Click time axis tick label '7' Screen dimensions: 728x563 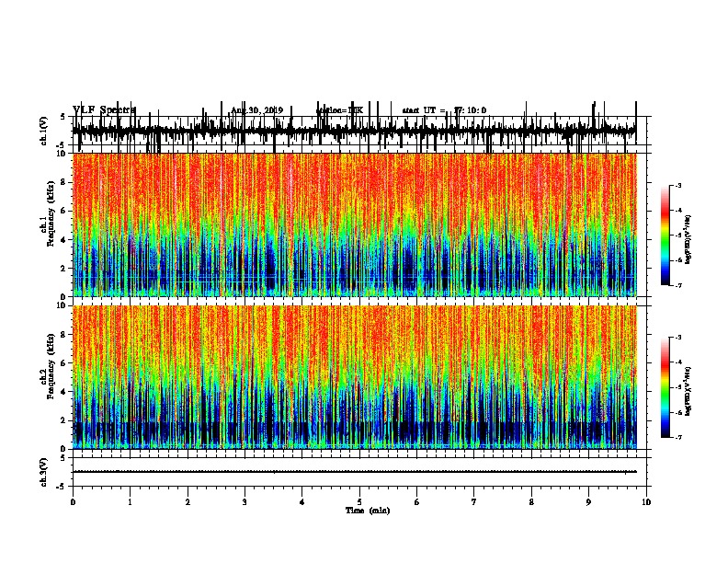[x=474, y=502]
